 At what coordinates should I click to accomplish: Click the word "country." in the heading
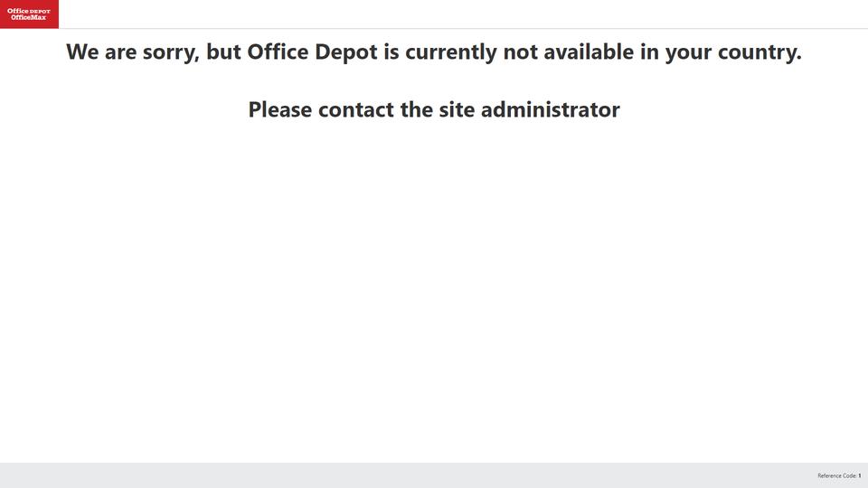(x=759, y=52)
